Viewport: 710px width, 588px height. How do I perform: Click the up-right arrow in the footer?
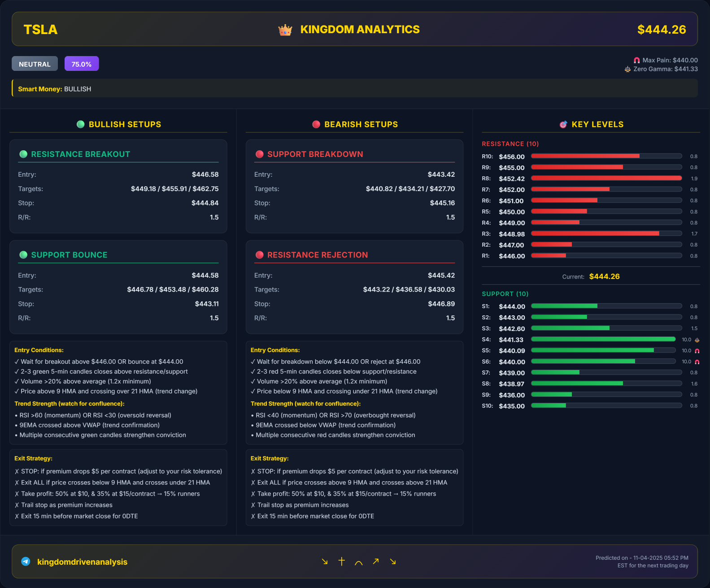376,561
